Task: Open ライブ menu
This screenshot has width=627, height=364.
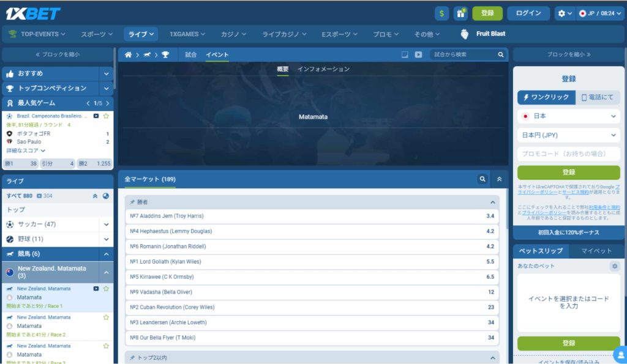Action: 141,34
